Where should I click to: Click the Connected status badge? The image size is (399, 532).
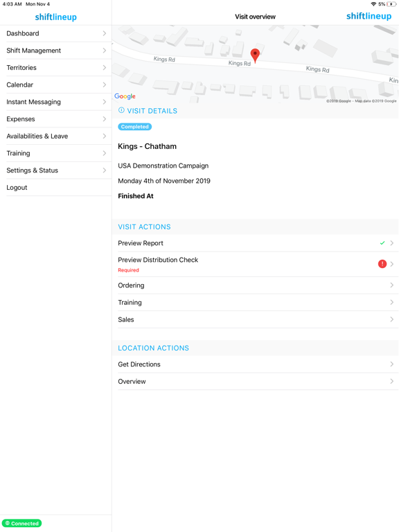point(21,523)
